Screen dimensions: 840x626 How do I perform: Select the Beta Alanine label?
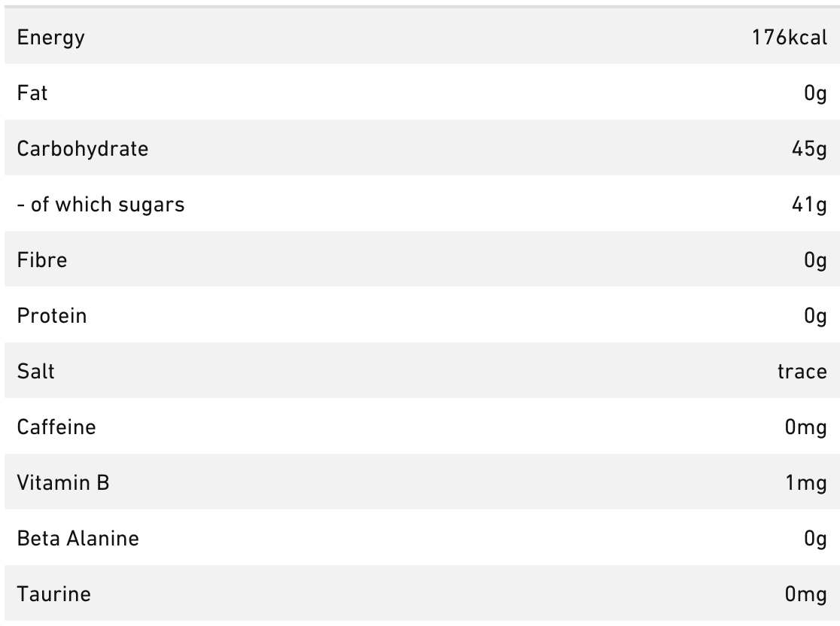[78, 539]
